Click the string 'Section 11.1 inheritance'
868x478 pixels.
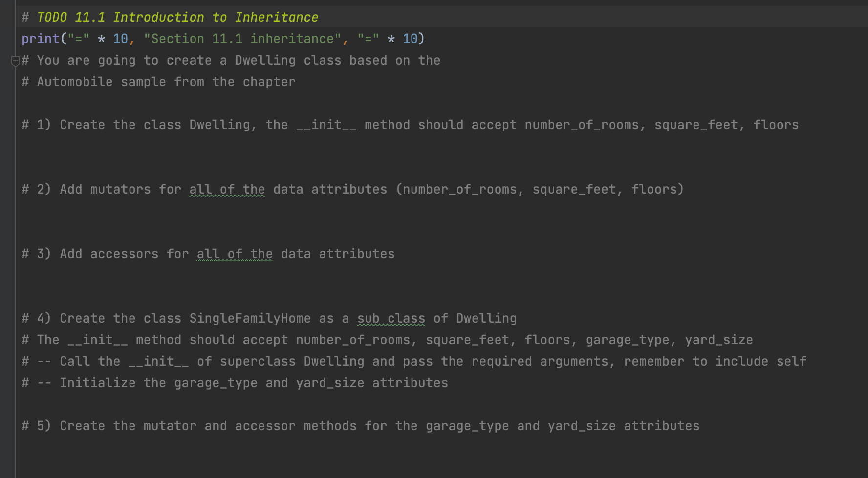pyautogui.click(x=244, y=38)
